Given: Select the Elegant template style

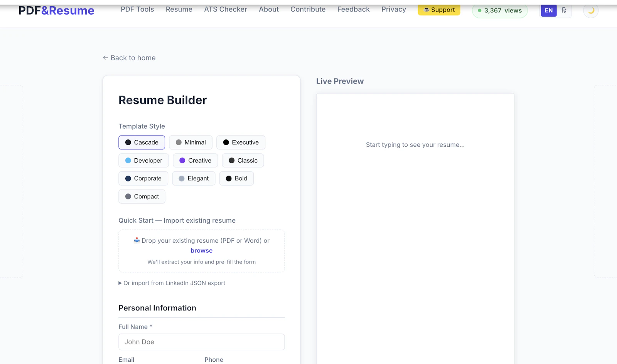Looking at the screenshot, I should (x=194, y=179).
